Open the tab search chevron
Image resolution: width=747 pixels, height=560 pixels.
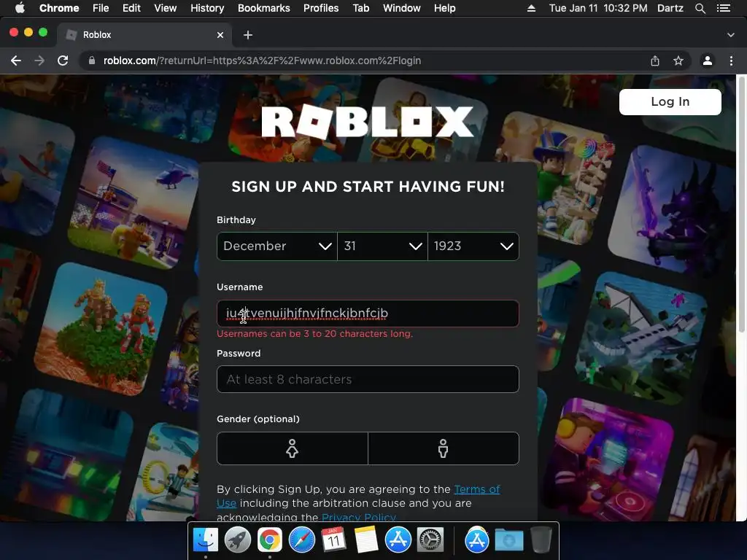731,35
